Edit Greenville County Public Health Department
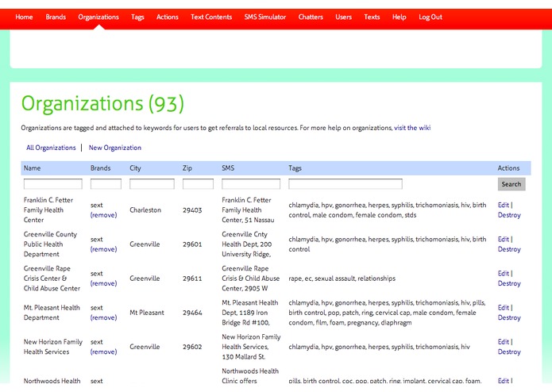 [x=503, y=239]
